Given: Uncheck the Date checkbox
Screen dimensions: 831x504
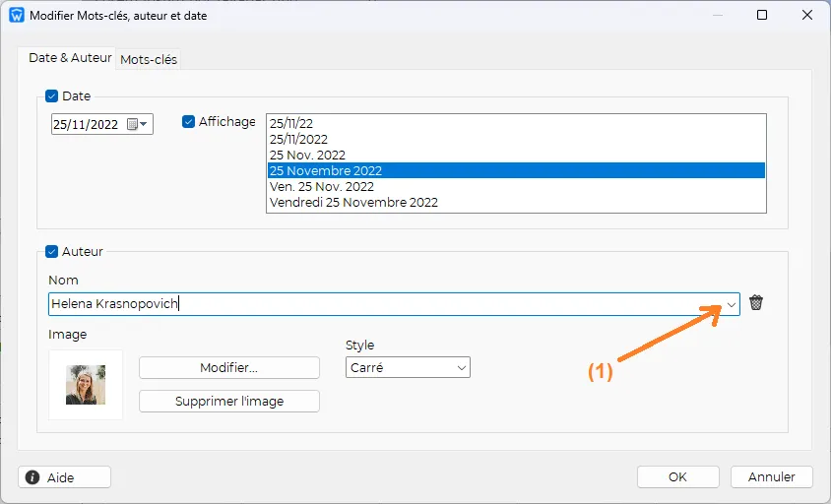Looking at the screenshot, I should [51, 95].
